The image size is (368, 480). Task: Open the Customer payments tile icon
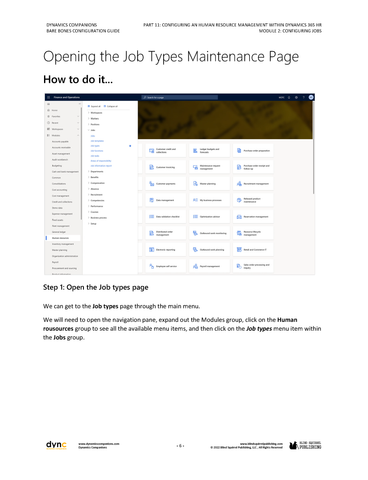click(152, 184)
